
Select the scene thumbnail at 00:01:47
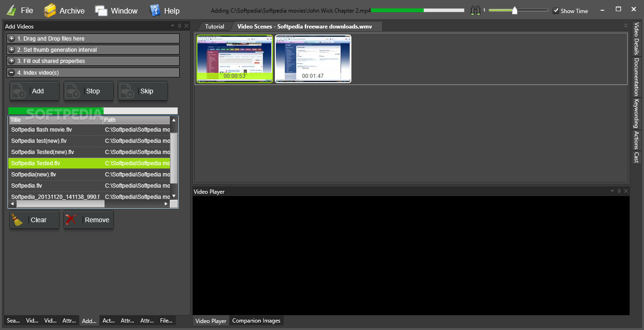pos(313,59)
